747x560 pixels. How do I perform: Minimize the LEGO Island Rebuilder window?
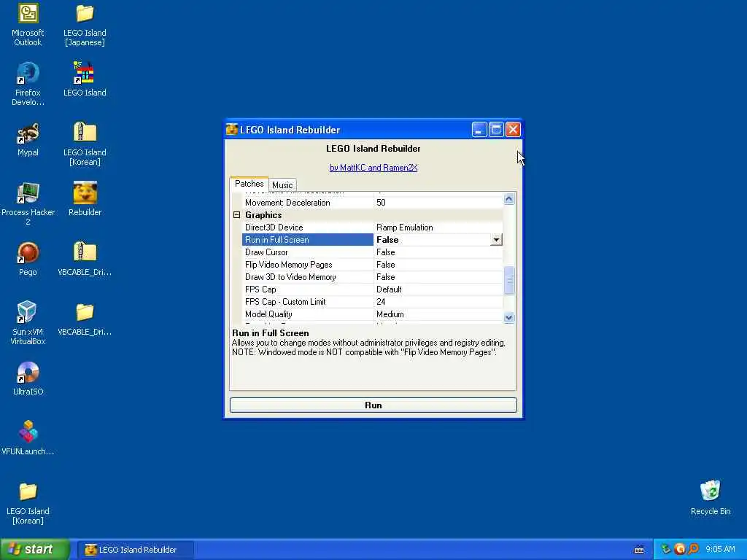479,130
